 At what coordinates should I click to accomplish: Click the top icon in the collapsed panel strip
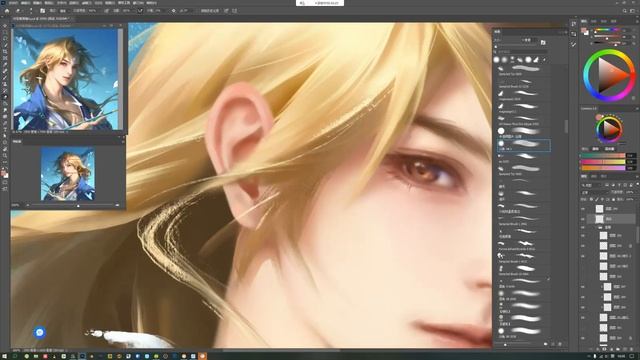[573, 24]
